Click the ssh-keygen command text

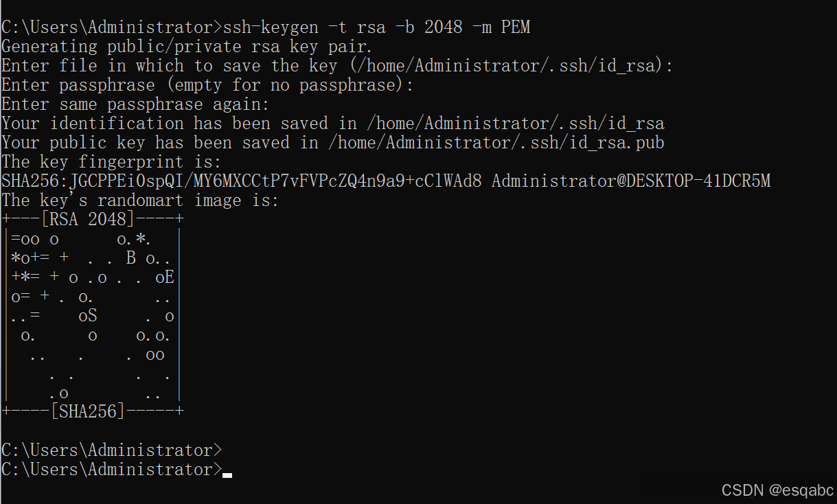376,27
